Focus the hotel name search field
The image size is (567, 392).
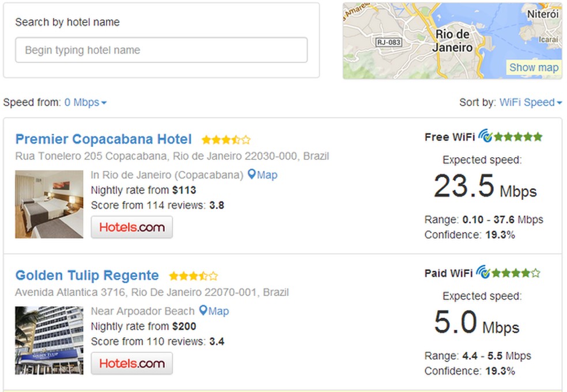[x=161, y=50]
